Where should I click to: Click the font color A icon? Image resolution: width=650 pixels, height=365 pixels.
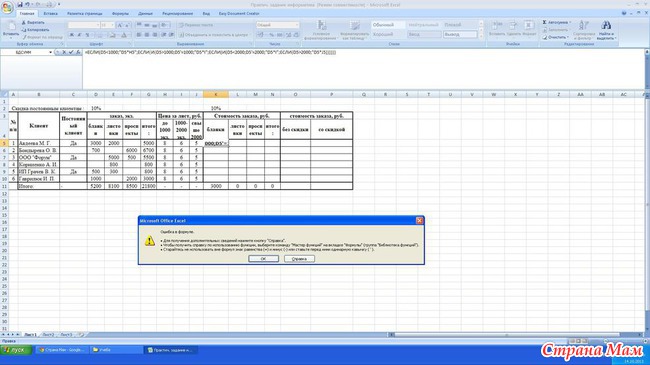(x=124, y=35)
